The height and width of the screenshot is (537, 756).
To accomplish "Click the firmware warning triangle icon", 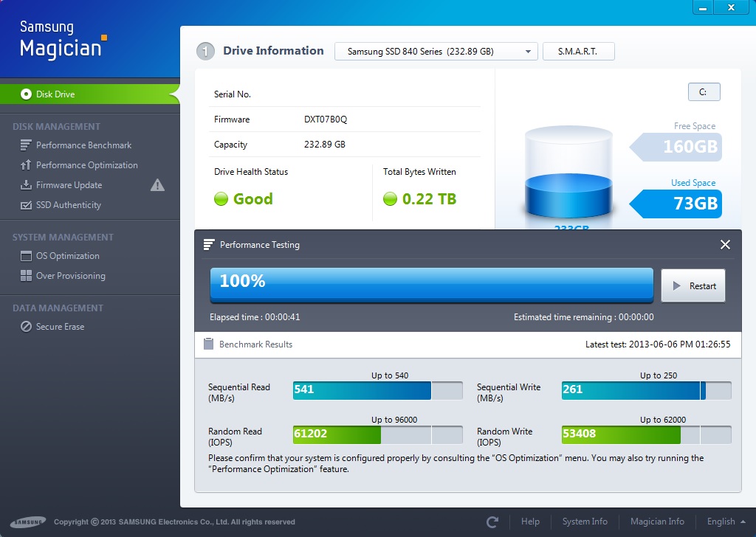I will 157,185.
